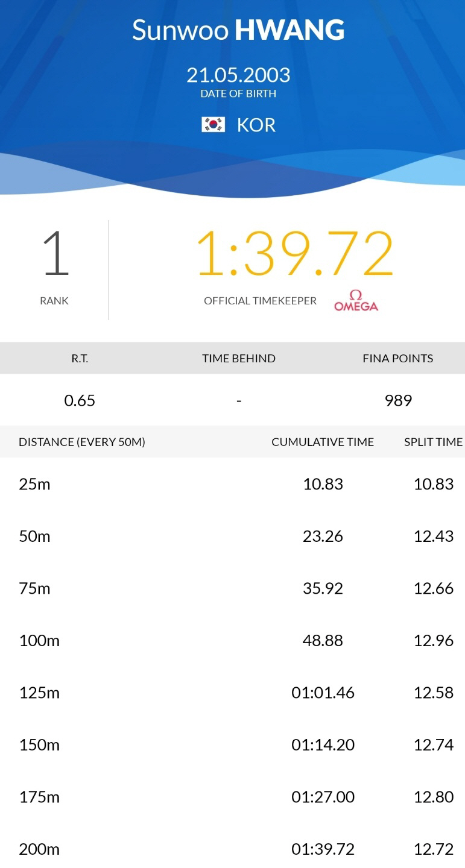
Task: Click the KOR country code
Action: [256, 125]
